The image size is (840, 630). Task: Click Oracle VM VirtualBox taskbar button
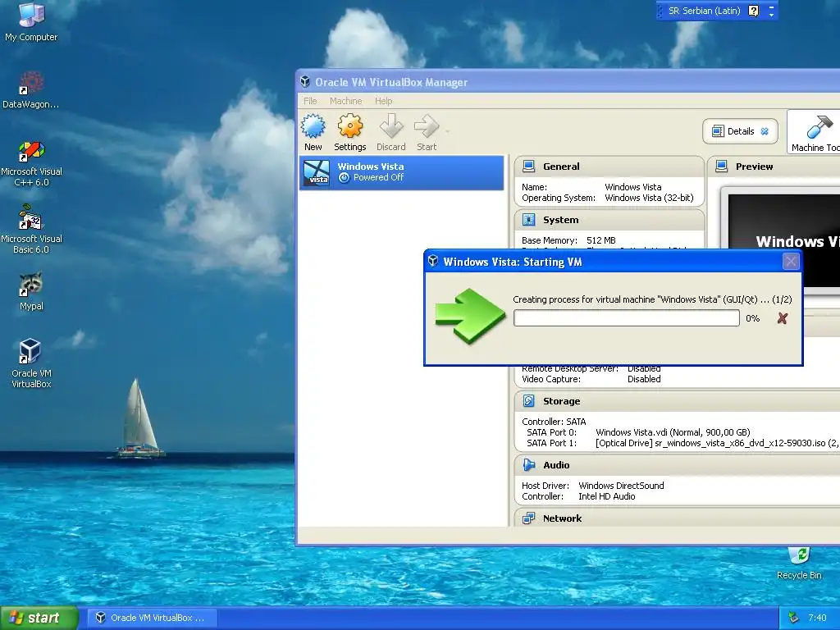click(x=152, y=618)
